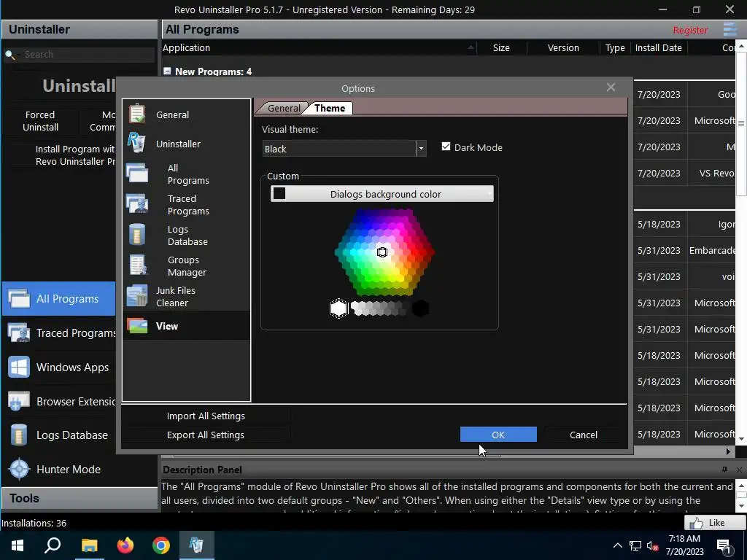Collapse Uninstaller section header

pyautogui.click(x=80, y=29)
